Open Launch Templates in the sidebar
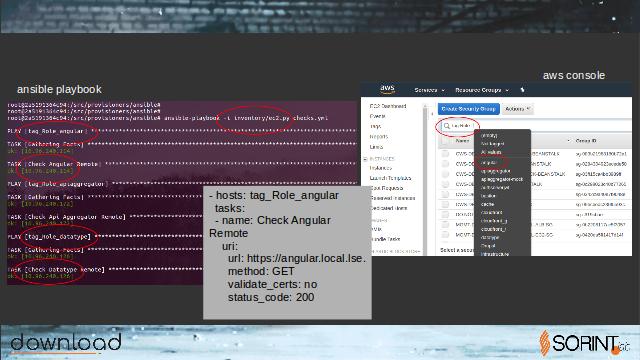 [390, 178]
